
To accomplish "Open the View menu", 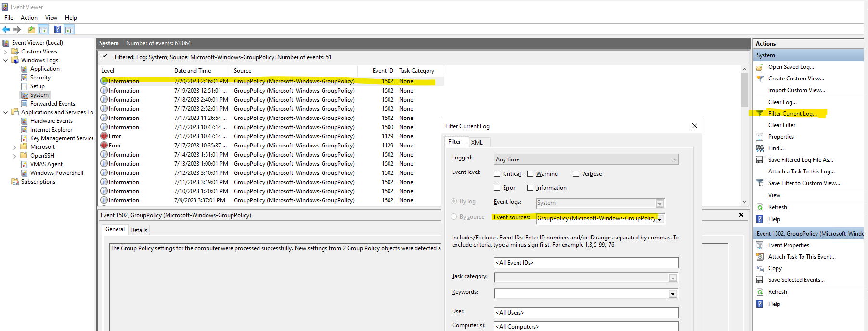I will [x=51, y=18].
